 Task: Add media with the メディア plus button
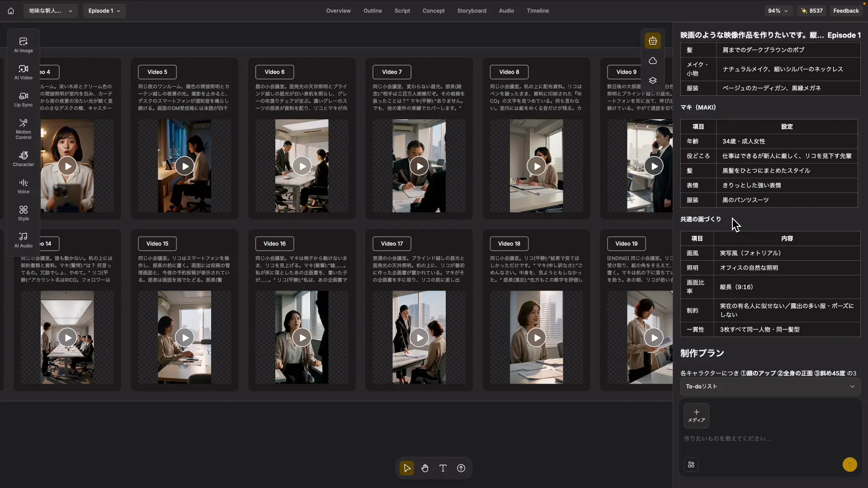(x=697, y=416)
